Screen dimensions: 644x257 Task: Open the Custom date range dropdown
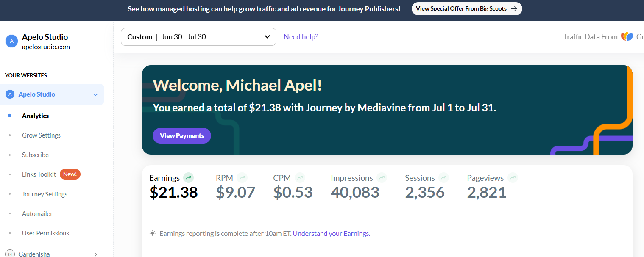point(198,37)
